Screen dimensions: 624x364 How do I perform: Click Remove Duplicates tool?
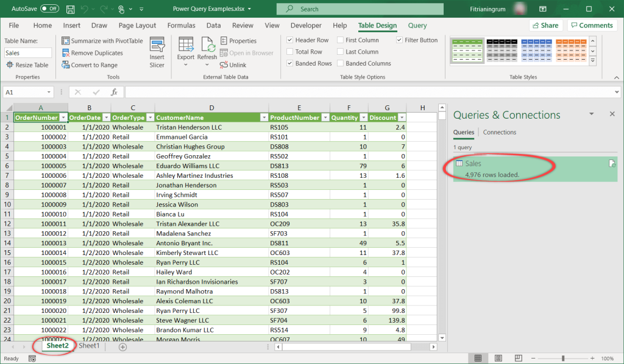coord(93,53)
